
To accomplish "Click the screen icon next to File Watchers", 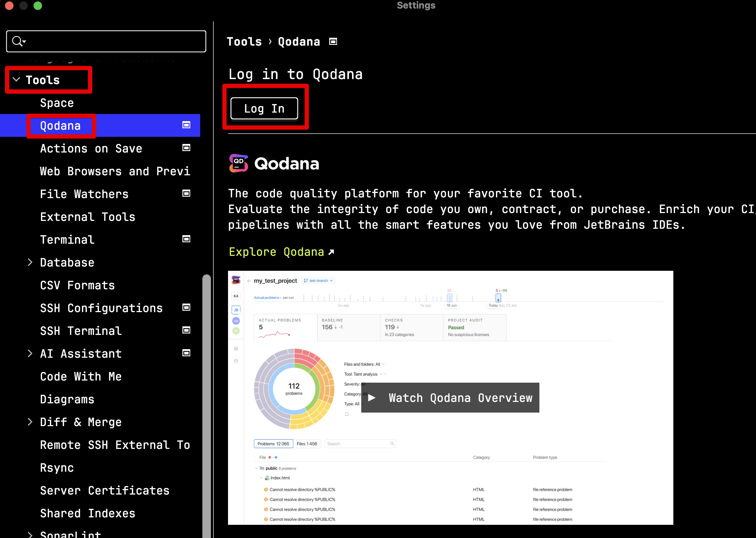I will pyautogui.click(x=186, y=193).
